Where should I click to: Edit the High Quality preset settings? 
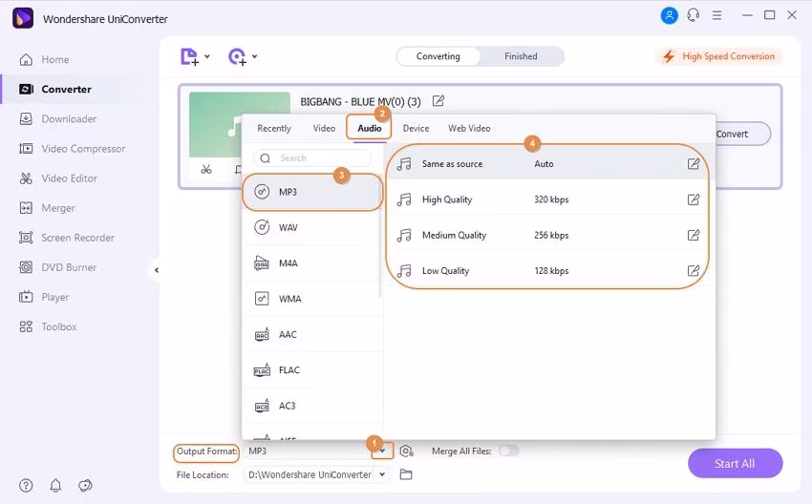pyautogui.click(x=693, y=199)
